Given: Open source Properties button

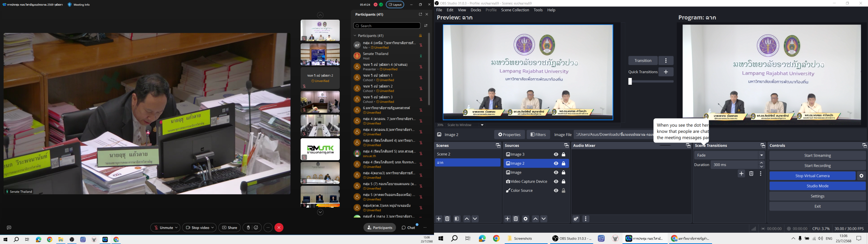Looking at the screenshot, I should pos(509,135).
